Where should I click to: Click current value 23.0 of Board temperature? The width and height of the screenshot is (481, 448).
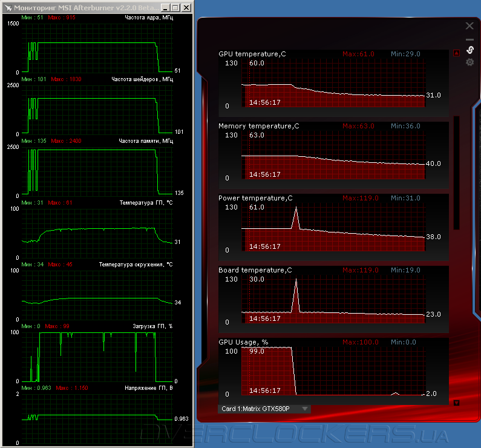pyautogui.click(x=433, y=315)
